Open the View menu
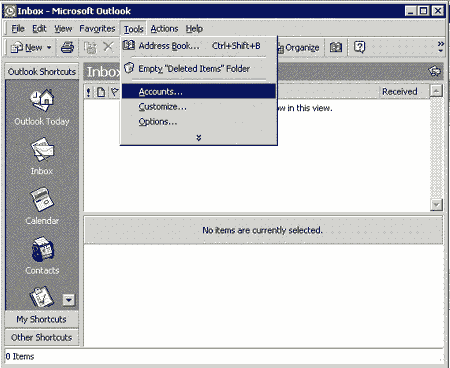This screenshot has width=450, height=368. [63, 29]
